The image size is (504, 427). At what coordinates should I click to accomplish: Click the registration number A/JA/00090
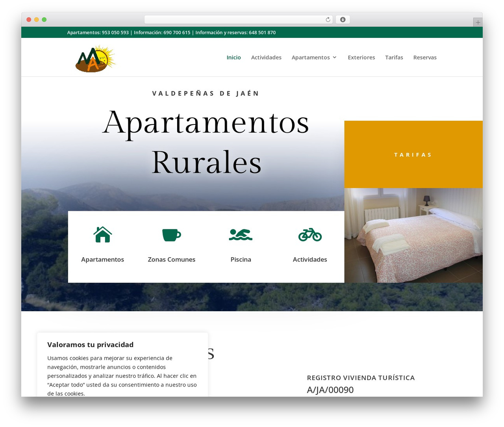330,390
